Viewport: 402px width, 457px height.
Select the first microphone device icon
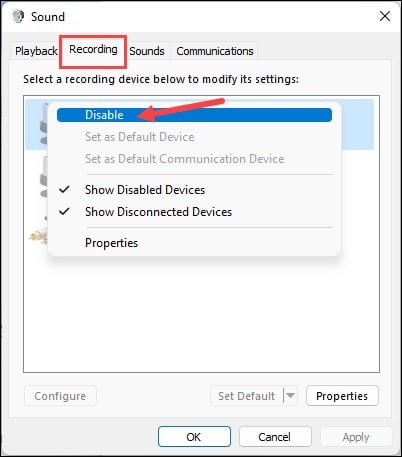(44, 123)
